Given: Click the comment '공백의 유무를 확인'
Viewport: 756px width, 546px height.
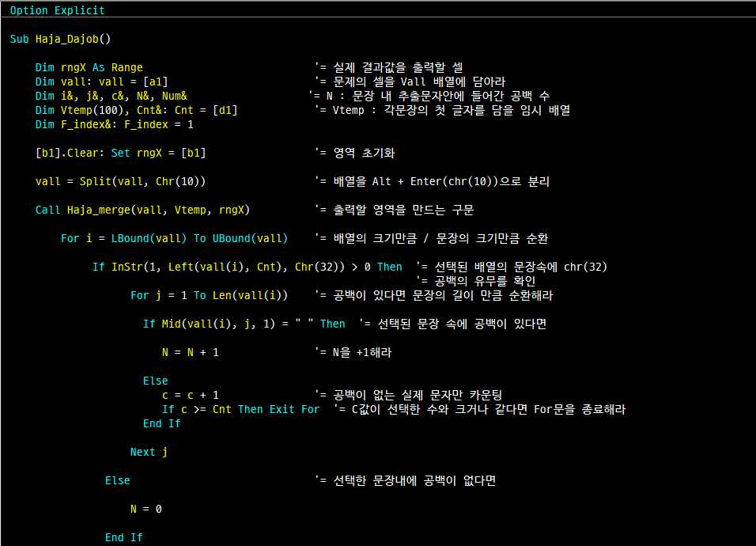Looking at the screenshot, I should click(x=485, y=281).
